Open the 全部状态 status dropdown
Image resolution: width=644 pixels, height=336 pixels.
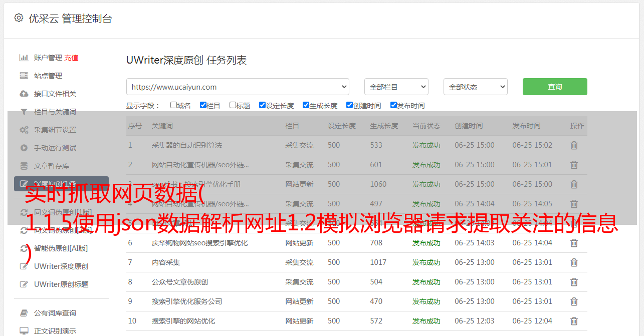tap(475, 87)
